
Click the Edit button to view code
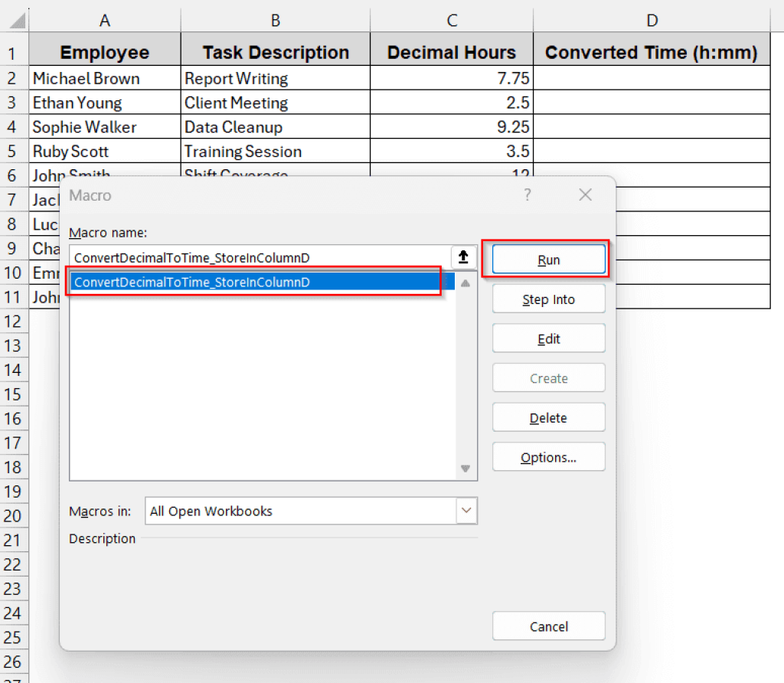548,338
